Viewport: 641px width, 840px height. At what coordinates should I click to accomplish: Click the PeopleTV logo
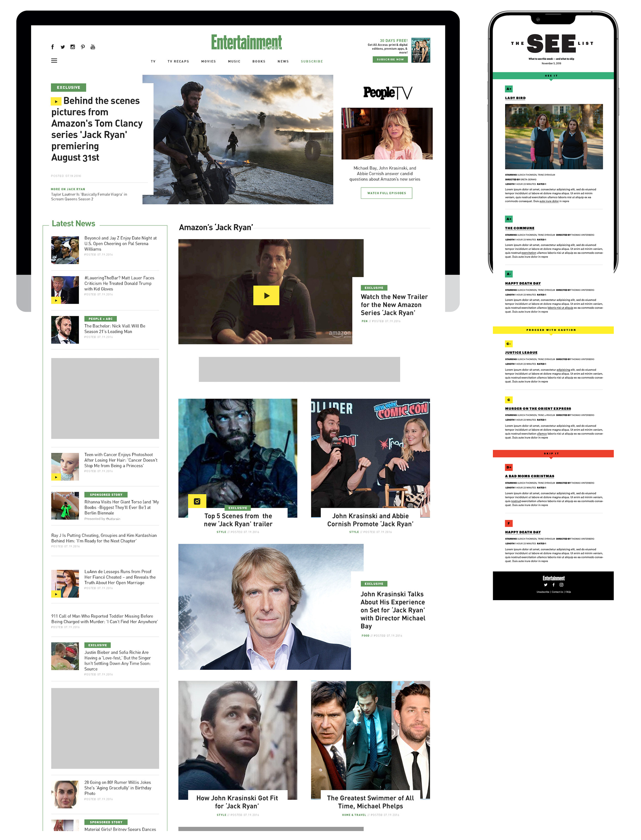click(388, 93)
